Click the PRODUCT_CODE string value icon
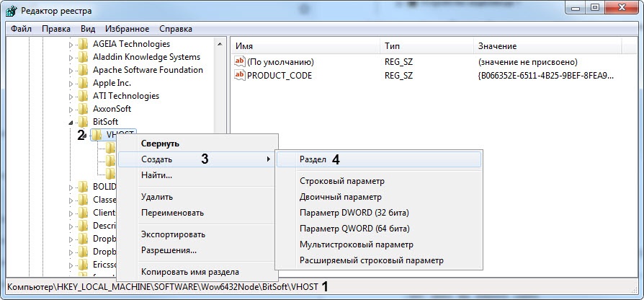644x300 pixels. (240, 75)
